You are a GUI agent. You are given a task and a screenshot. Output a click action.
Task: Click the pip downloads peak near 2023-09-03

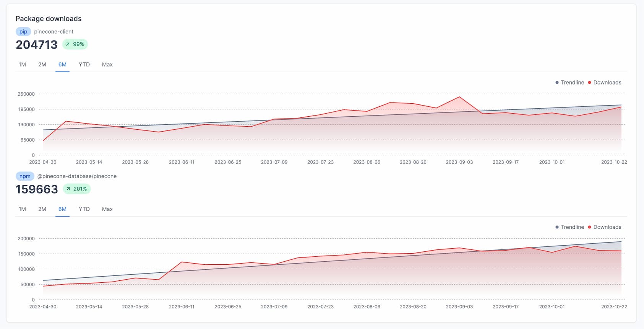tap(459, 97)
